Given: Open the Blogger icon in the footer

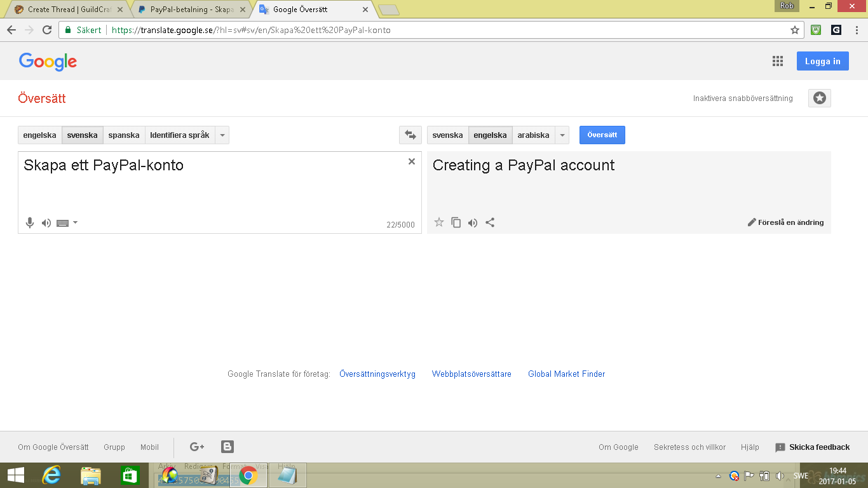Looking at the screenshot, I should pyautogui.click(x=227, y=447).
